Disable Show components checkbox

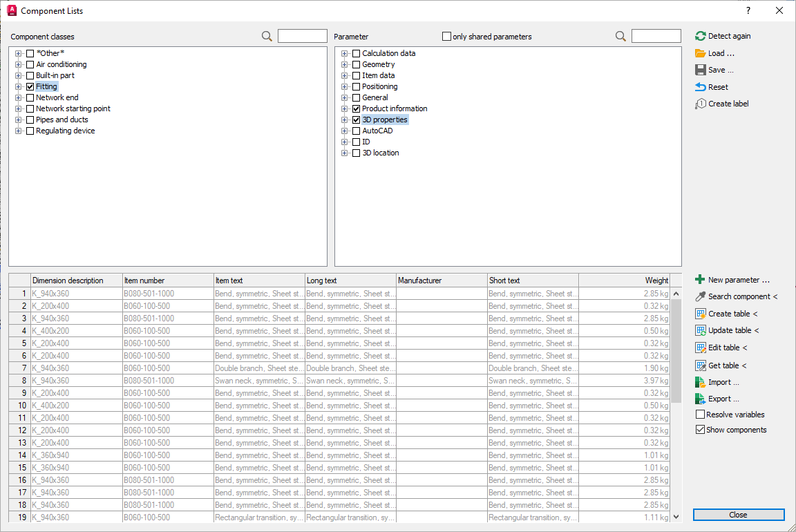[700, 430]
